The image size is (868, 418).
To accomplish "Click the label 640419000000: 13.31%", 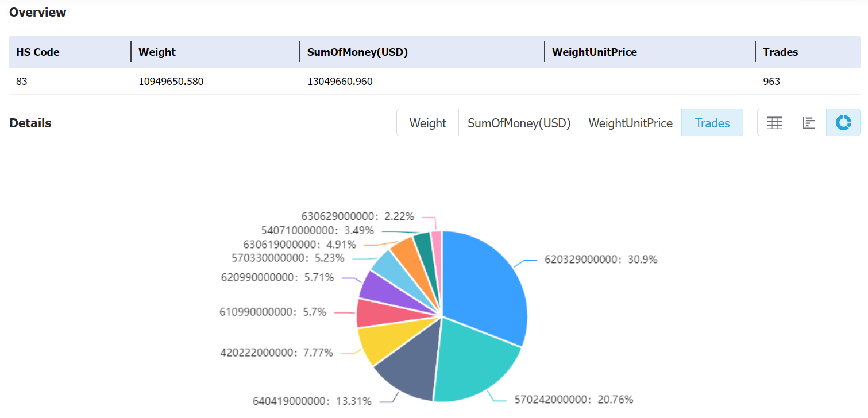I will click(x=313, y=401).
